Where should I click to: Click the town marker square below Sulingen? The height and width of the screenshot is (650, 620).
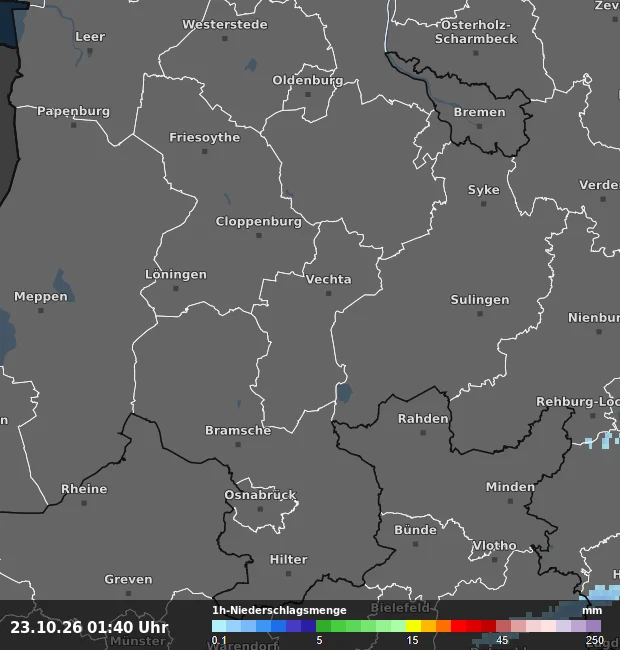pyautogui.click(x=480, y=314)
